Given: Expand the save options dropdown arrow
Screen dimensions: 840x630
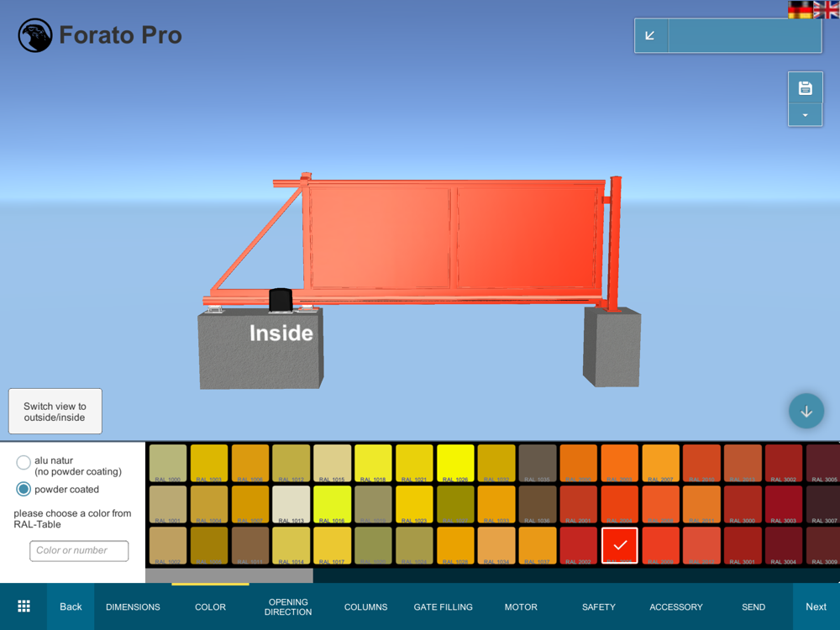Looking at the screenshot, I should pyautogui.click(x=806, y=115).
